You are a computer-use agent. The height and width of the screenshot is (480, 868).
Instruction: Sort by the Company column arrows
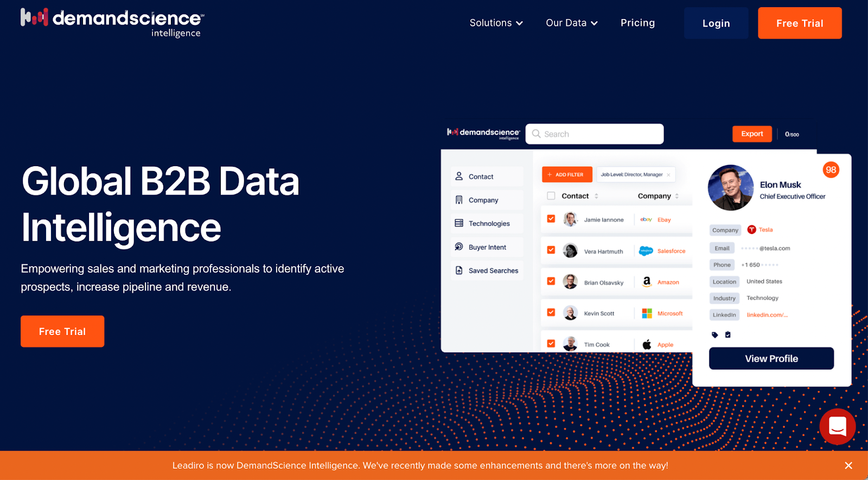click(x=677, y=196)
